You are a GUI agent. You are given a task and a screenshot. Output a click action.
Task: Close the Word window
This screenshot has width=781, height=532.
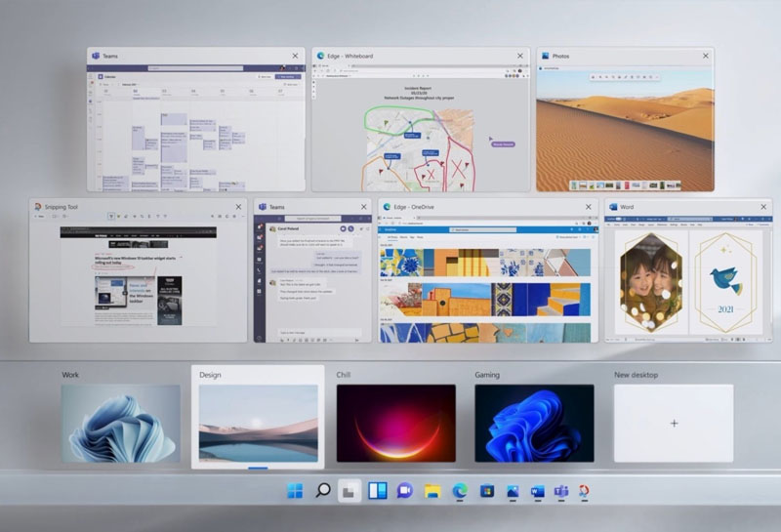tap(763, 207)
